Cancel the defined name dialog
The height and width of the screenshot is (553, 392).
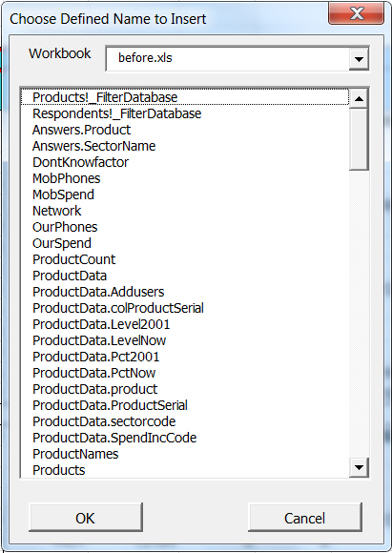click(x=305, y=518)
